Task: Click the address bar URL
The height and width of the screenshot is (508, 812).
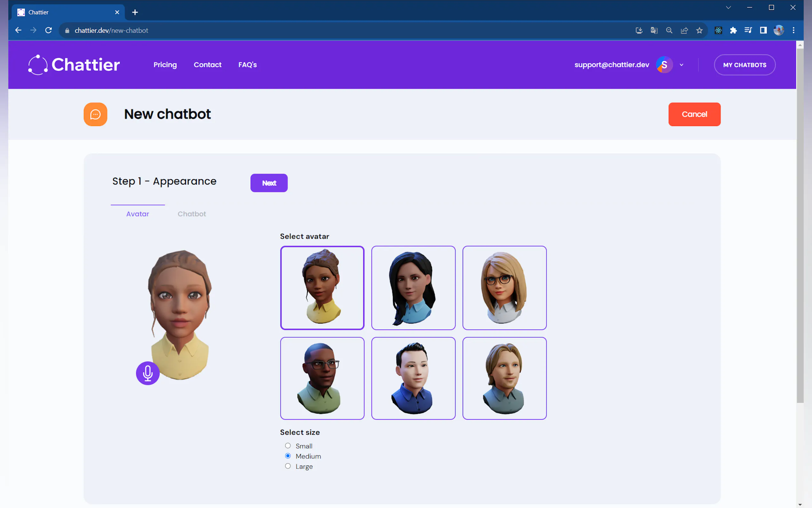Action: [112, 30]
